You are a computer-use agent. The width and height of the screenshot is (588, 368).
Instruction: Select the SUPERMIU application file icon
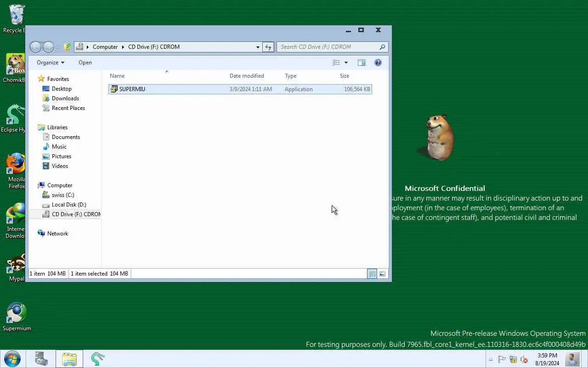point(114,89)
